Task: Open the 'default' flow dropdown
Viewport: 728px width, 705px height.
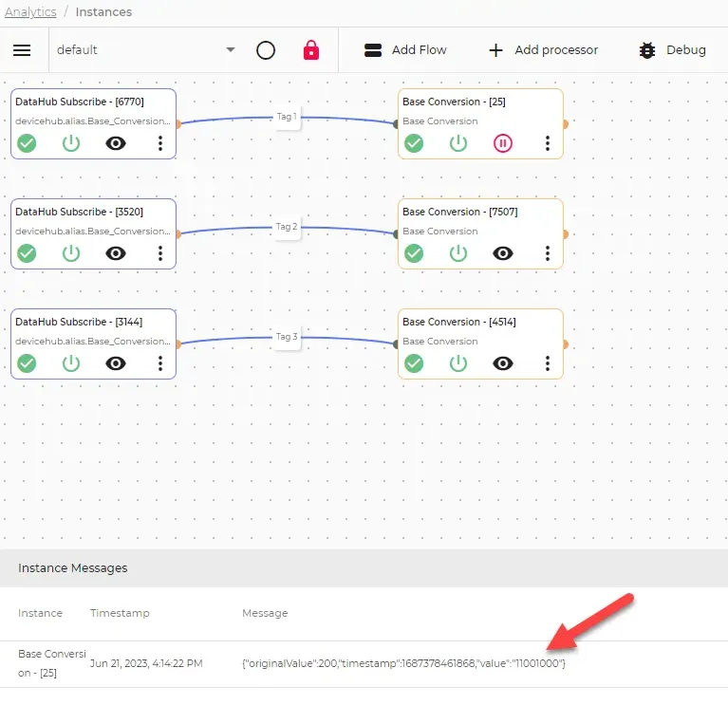Action: click(145, 50)
